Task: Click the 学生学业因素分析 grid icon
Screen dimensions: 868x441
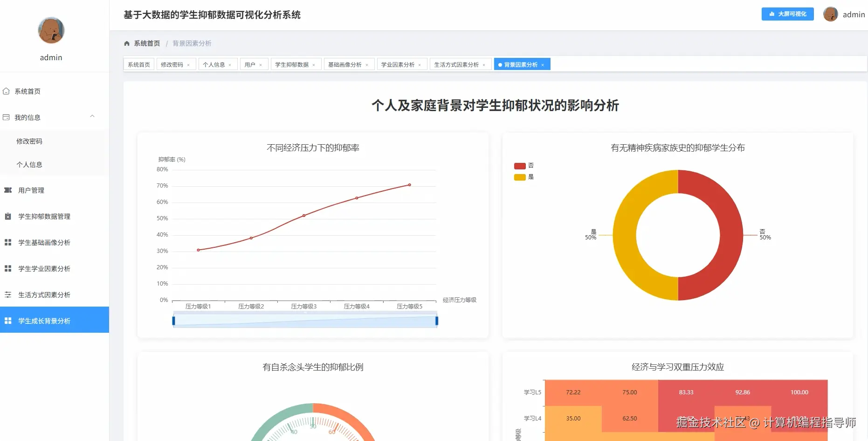Action: [8, 268]
